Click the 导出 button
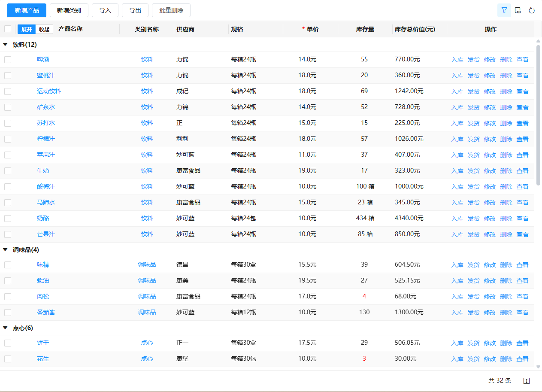Image resolution: width=542 pixels, height=392 pixels. 135,10
